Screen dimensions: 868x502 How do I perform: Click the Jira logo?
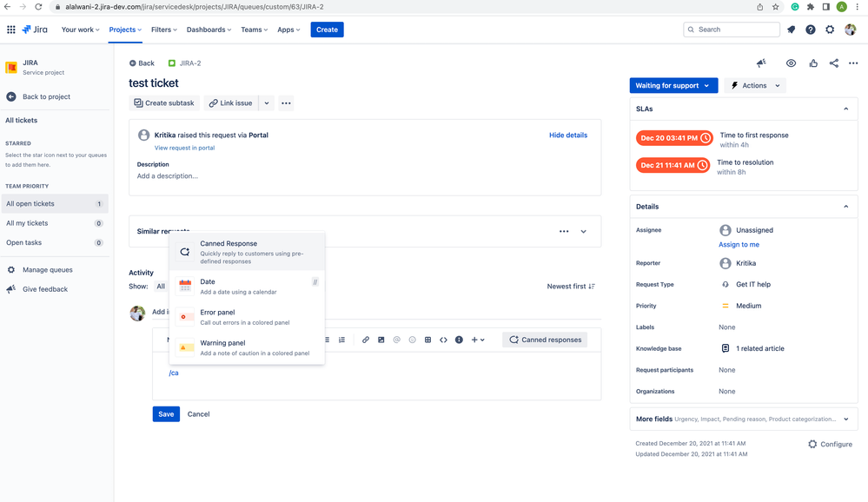coord(35,30)
